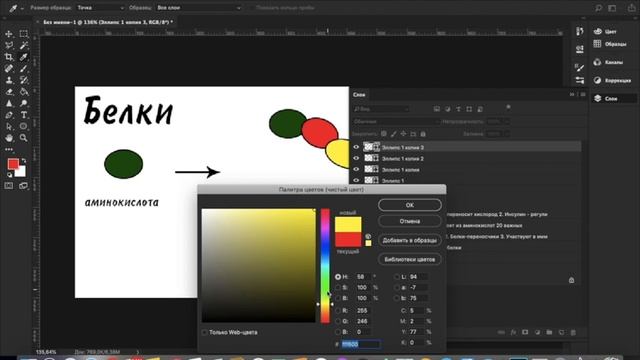Open the Образцы panel
Screen dimensions: 640x360
(611, 44)
